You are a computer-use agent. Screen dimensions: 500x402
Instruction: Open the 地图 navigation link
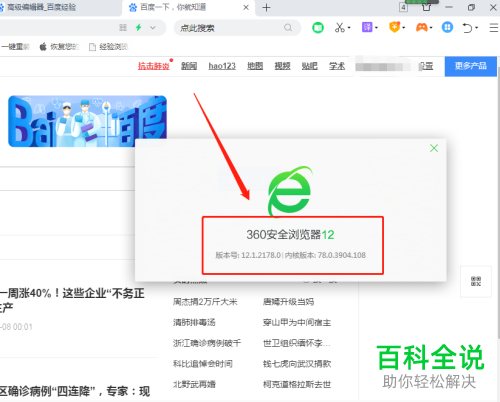pyautogui.click(x=255, y=66)
